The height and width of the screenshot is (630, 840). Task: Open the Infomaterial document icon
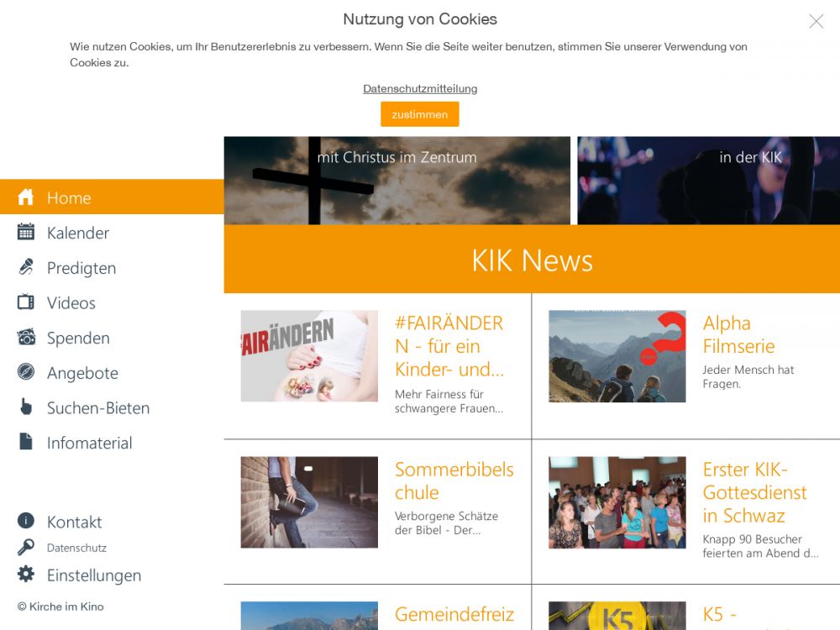(26, 442)
